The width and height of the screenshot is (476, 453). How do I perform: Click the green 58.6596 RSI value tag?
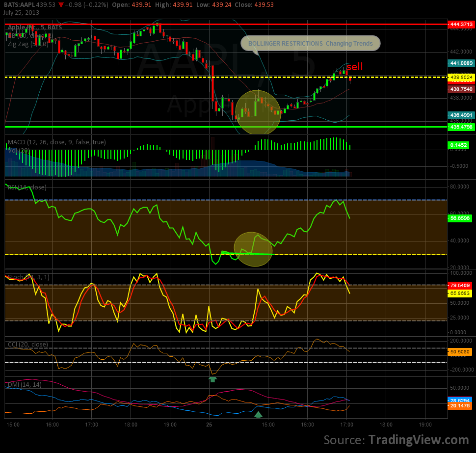(460, 218)
